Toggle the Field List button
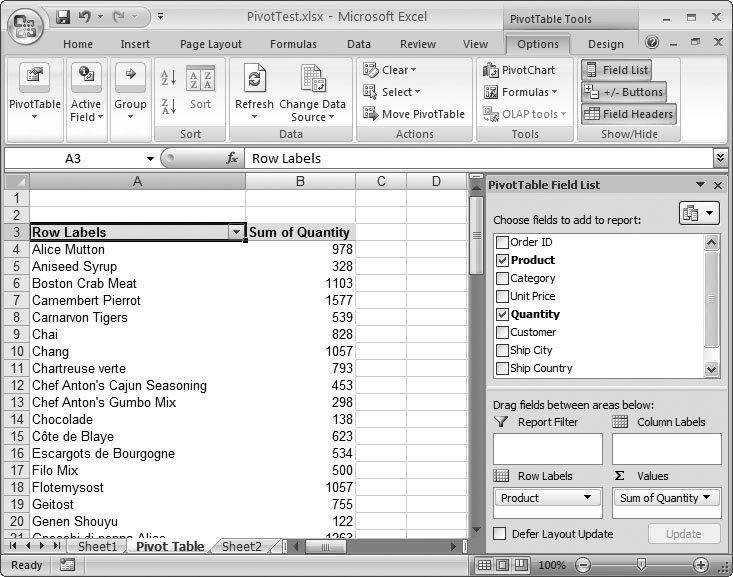The image size is (733, 577). [x=615, y=70]
